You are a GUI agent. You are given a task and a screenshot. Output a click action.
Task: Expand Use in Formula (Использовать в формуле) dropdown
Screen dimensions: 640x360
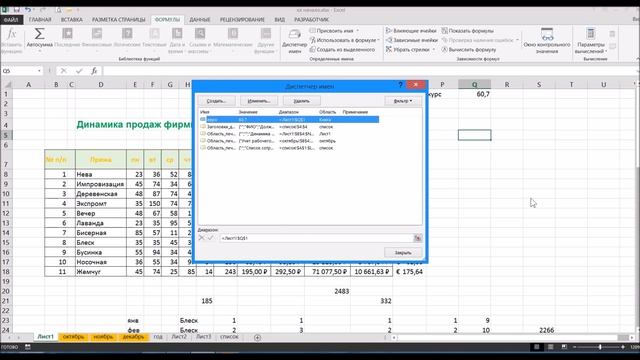(378, 40)
